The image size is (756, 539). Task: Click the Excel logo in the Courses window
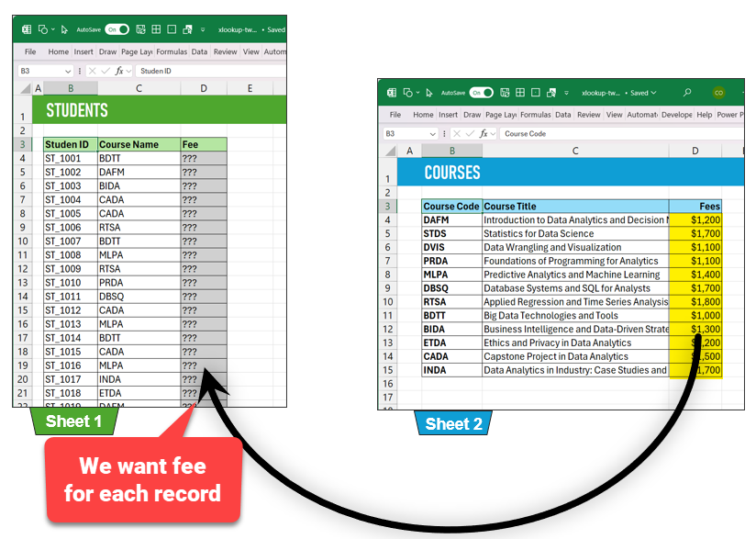[392, 93]
